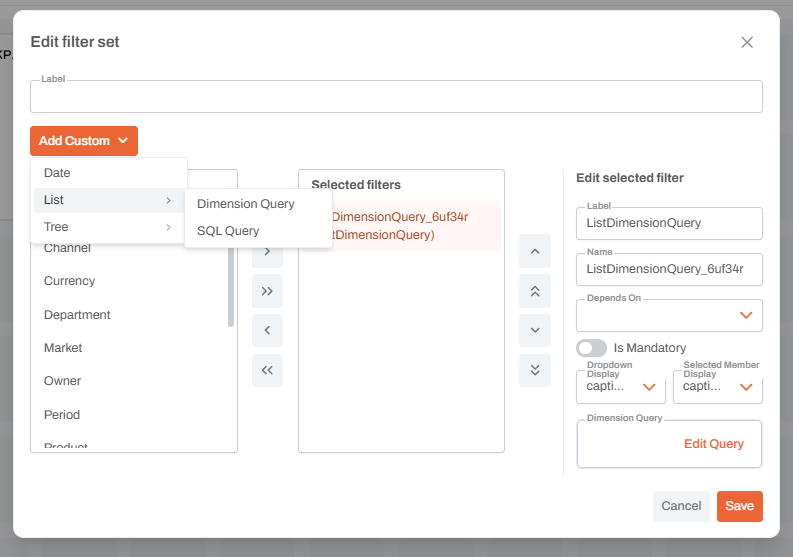Toggle the Is Mandatory switch
The image size is (793, 557).
591,348
